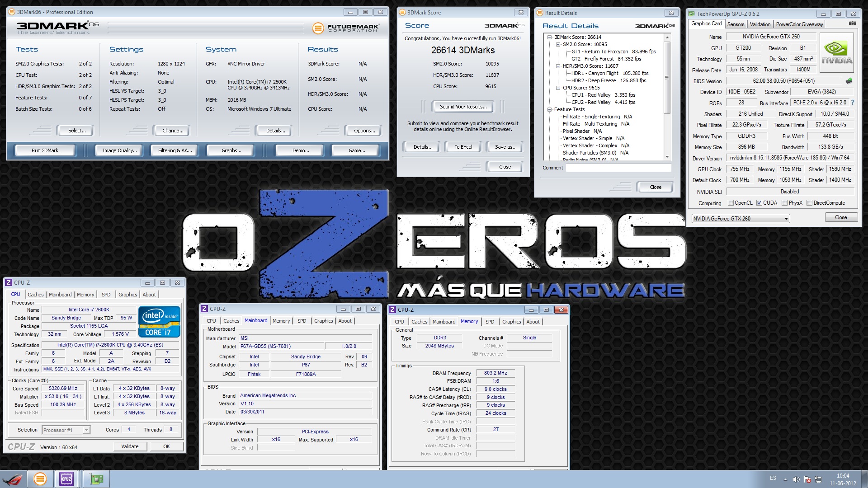Switch to the Validation tab in GPU-Z
Image resolution: width=868 pixels, height=488 pixels.
760,24
